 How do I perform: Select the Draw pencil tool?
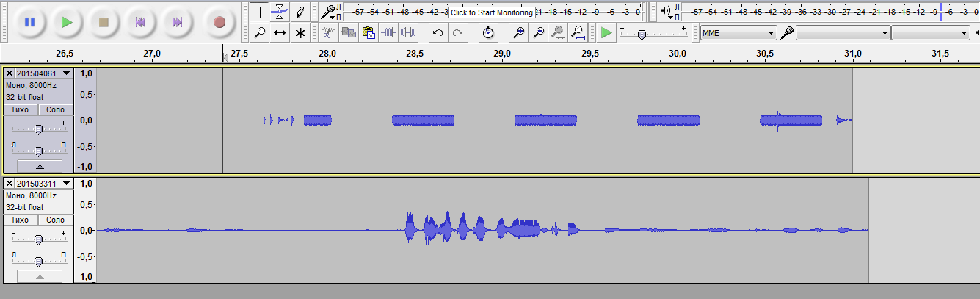300,12
